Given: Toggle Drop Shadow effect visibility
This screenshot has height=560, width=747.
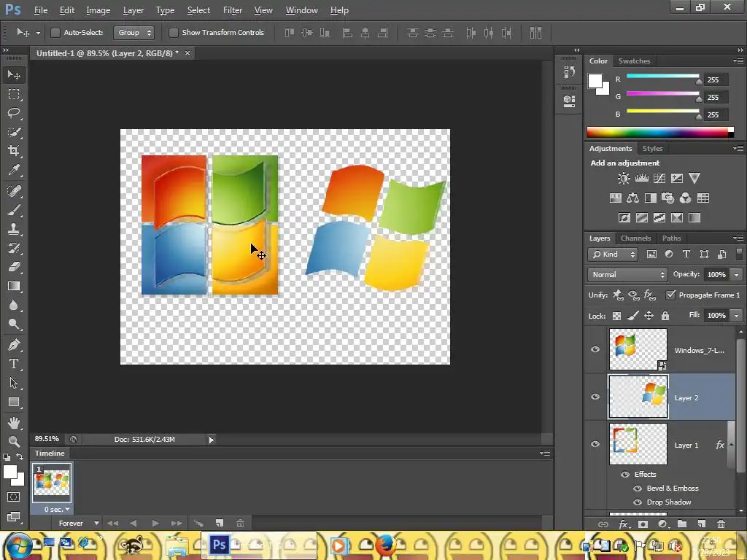Looking at the screenshot, I should (638, 502).
